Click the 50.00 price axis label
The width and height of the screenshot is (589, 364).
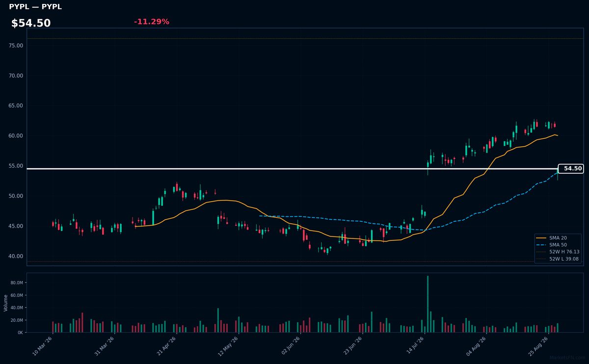coord(16,196)
